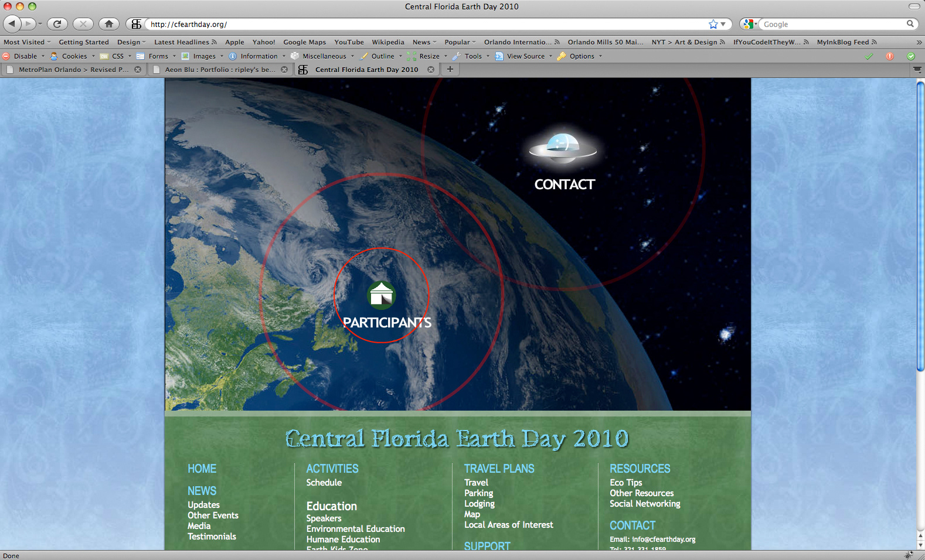Open the history dropdown next to forward arrow
The width and height of the screenshot is (925, 560).
click(40, 24)
